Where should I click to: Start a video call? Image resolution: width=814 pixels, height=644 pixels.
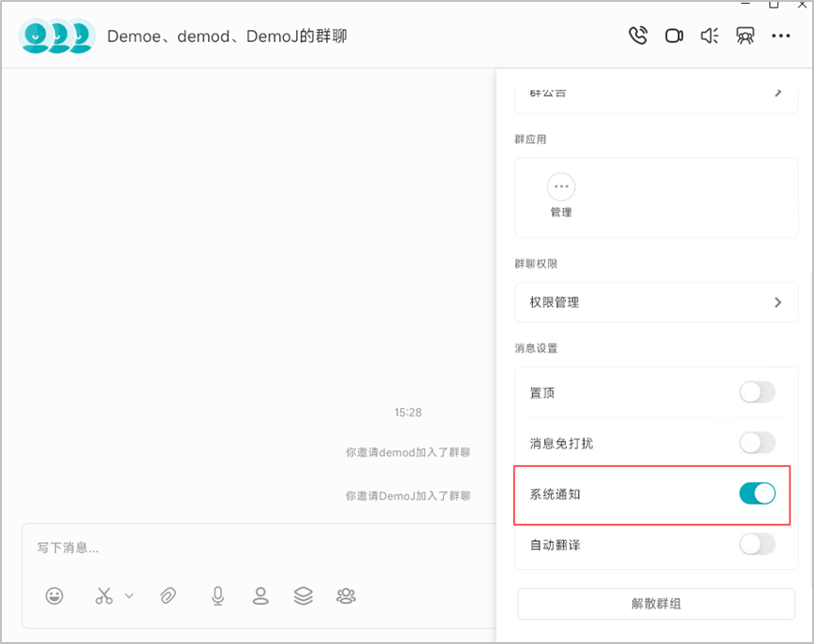point(673,36)
